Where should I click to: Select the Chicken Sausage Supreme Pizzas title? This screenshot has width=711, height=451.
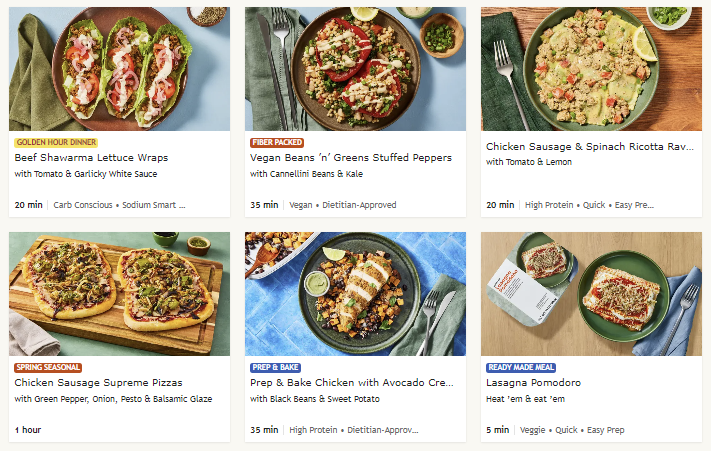tap(98, 383)
